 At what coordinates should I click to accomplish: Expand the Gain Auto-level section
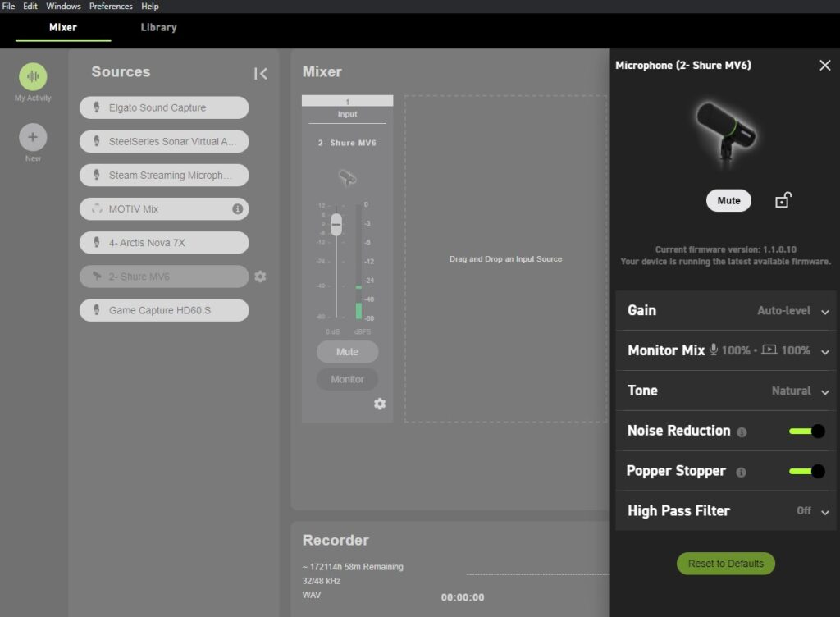pyautogui.click(x=726, y=311)
